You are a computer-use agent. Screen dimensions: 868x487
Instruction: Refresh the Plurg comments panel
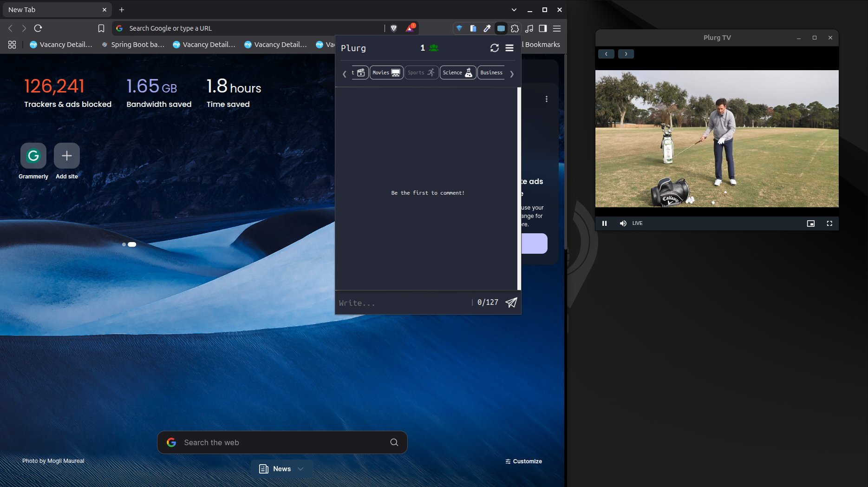point(494,48)
